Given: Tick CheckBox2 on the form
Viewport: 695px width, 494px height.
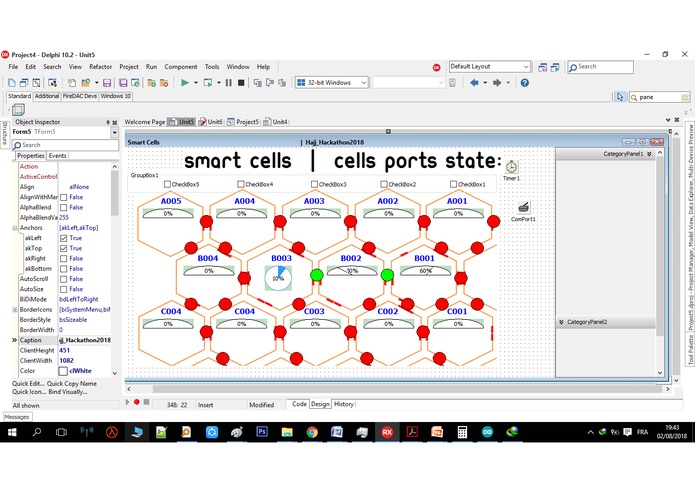Looking at the screenshot, I should click(384, 184).
